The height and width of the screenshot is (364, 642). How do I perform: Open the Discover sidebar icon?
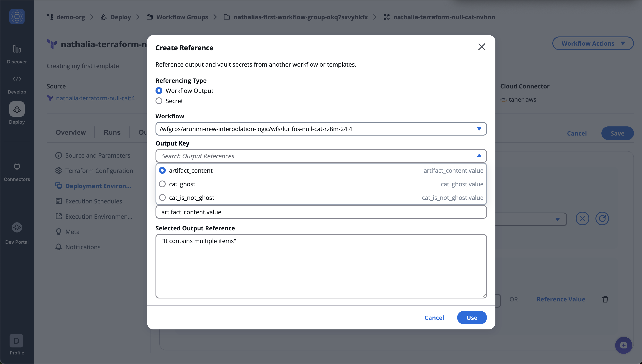point(17,49)
